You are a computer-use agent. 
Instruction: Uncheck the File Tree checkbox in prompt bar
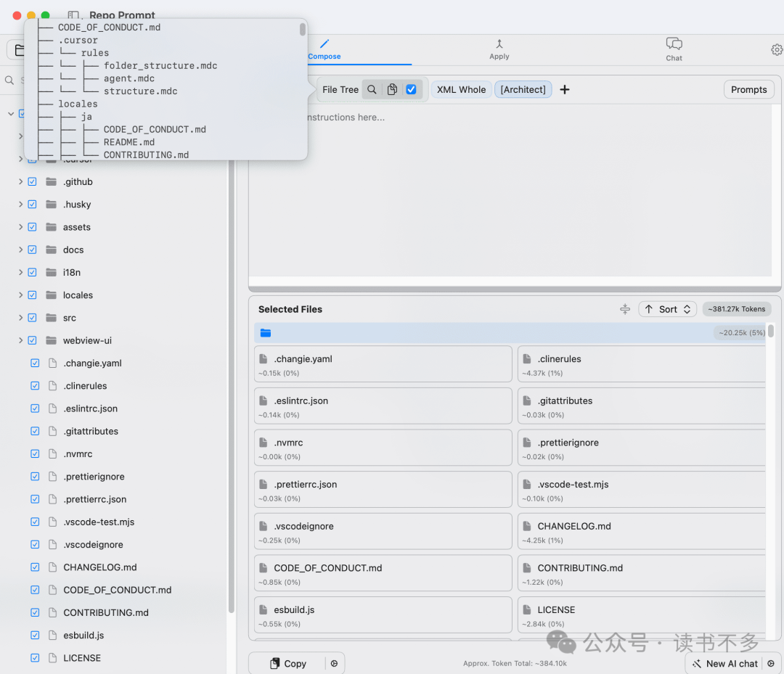pos(411,89)
